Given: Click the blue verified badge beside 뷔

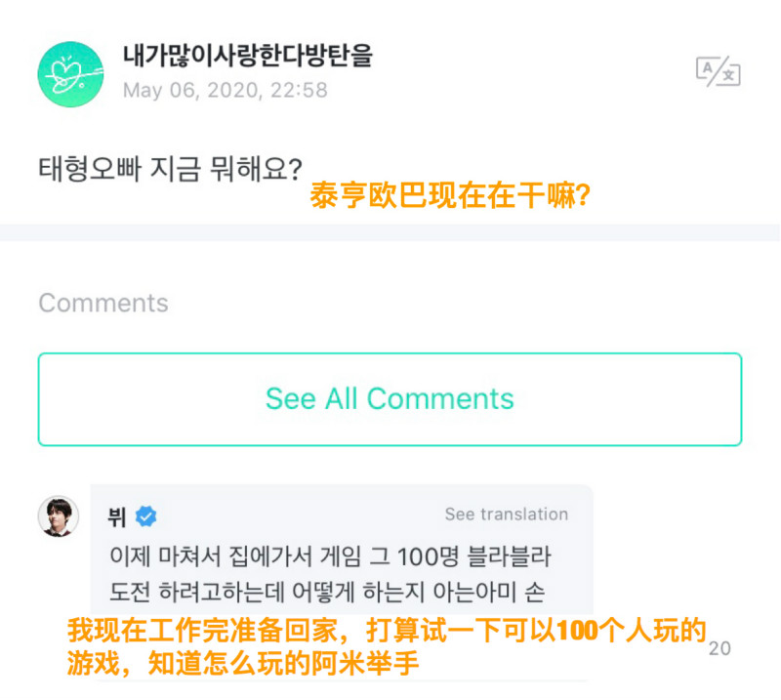Looking at the screenshot, I should (146, 516).
